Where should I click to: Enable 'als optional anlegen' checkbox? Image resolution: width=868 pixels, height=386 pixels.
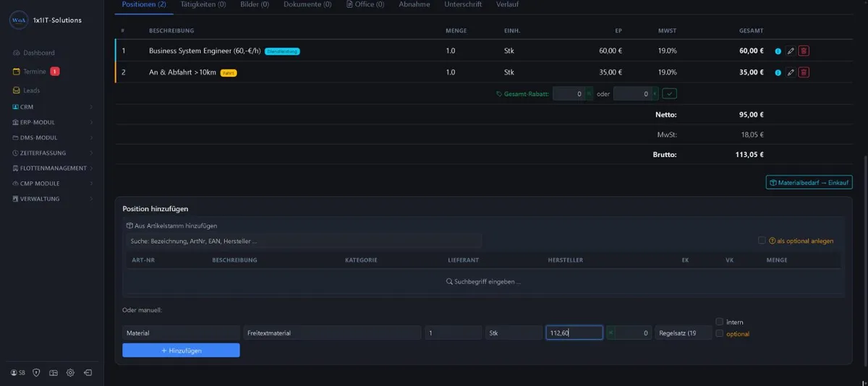[762, 241]
